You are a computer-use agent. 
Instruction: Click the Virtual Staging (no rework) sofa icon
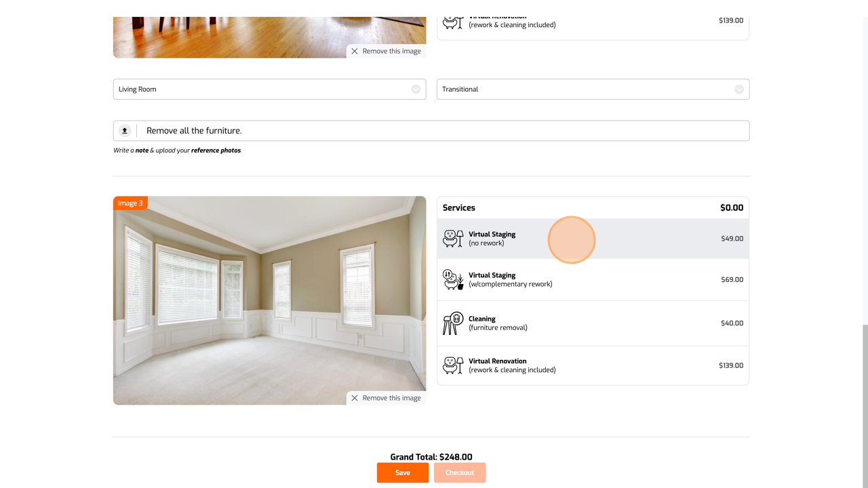click(453, 239)
